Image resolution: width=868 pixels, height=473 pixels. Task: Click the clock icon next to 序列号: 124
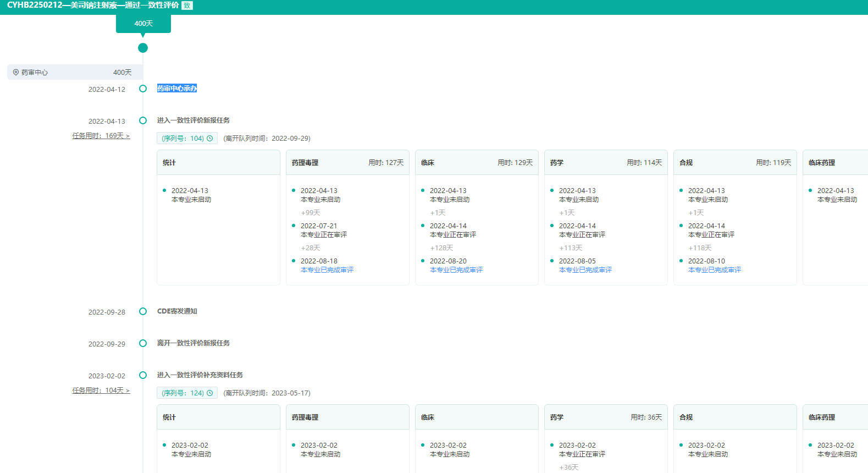point(210,393)
